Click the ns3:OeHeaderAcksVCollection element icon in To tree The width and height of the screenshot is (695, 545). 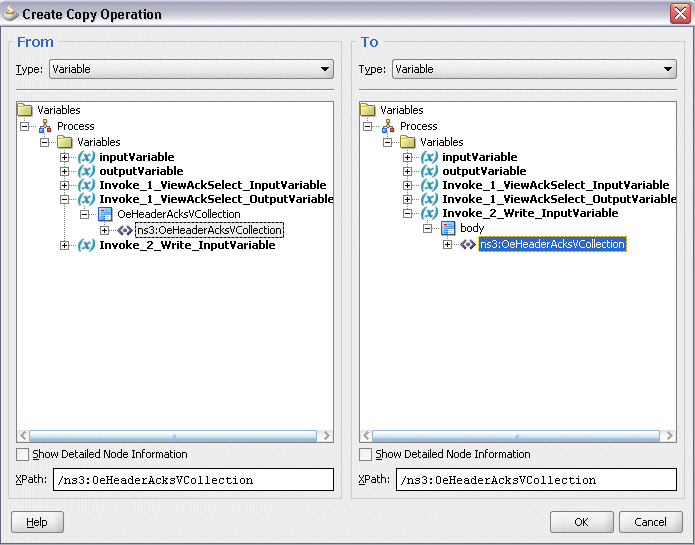(x=468, y=245)
